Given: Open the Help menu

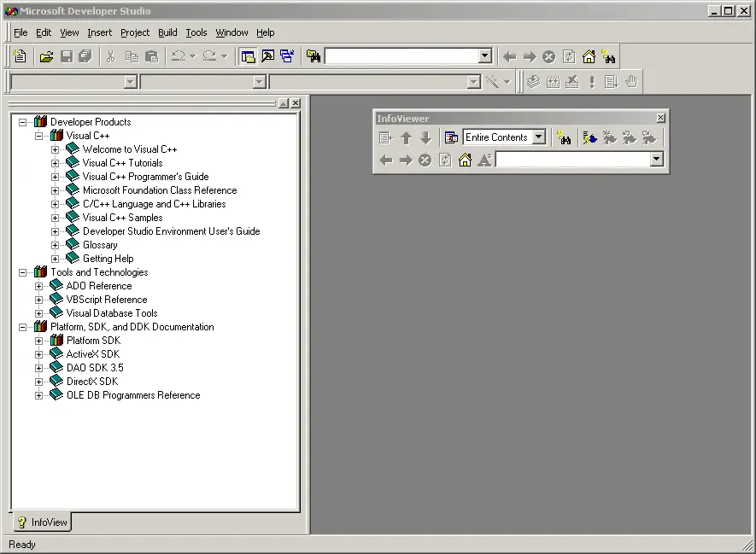Looking at the screenshot, I should (265, 32).
